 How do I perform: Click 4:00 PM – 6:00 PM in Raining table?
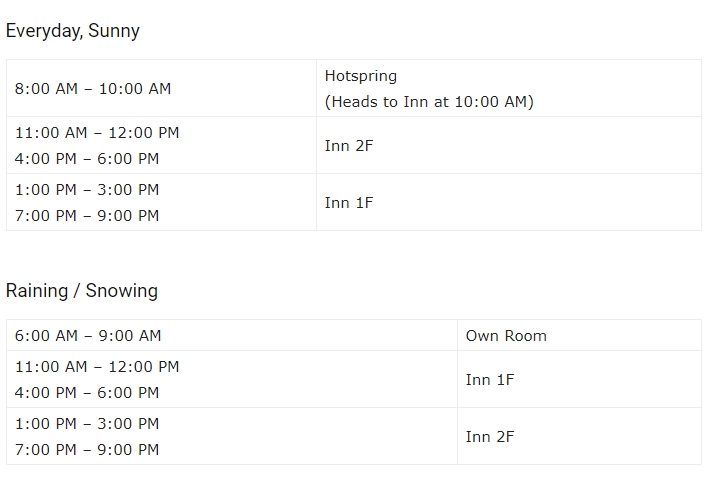[x=87, y=393]
